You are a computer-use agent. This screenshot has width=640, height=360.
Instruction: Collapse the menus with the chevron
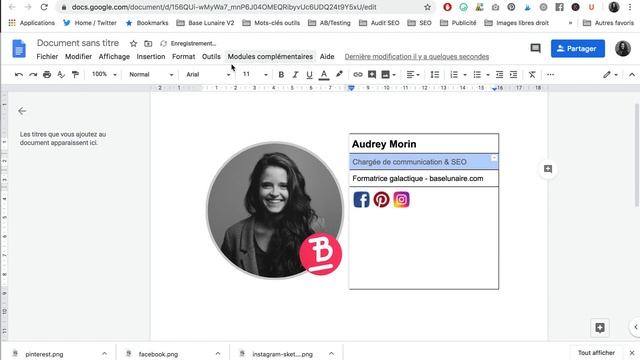coord(632,75)
